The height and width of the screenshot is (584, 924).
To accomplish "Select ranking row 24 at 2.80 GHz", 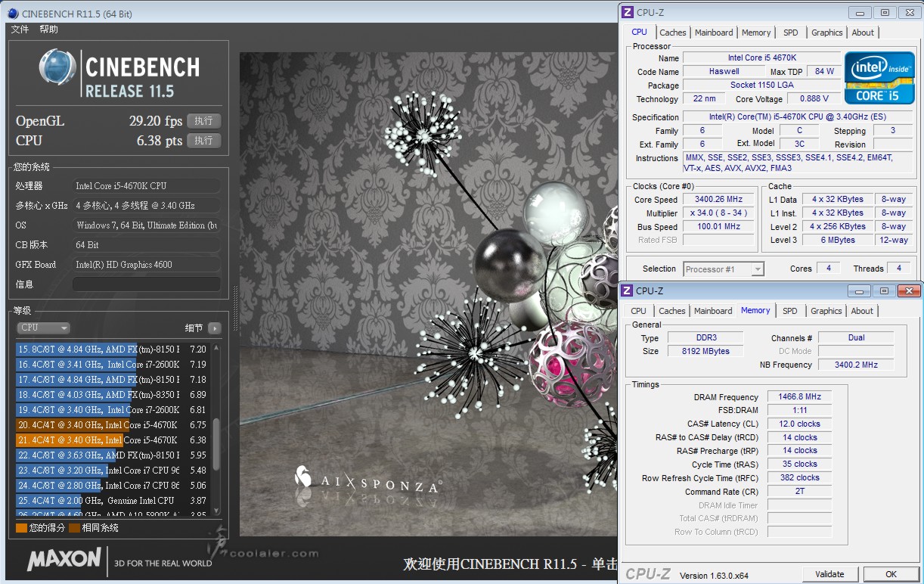I will pos(113,486).
